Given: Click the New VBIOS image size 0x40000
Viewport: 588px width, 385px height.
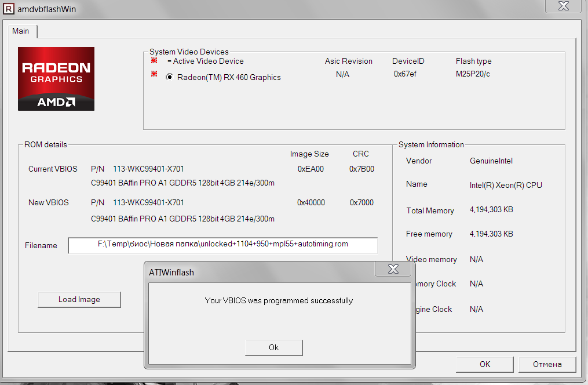Looking at the screenshot, I should 311,202.
